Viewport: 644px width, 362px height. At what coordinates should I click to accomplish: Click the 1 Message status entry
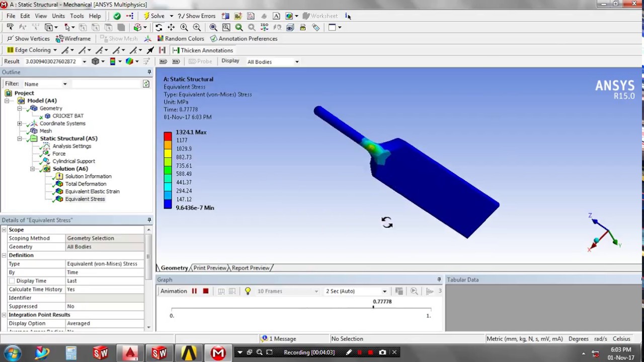click(x=278, y=339)
